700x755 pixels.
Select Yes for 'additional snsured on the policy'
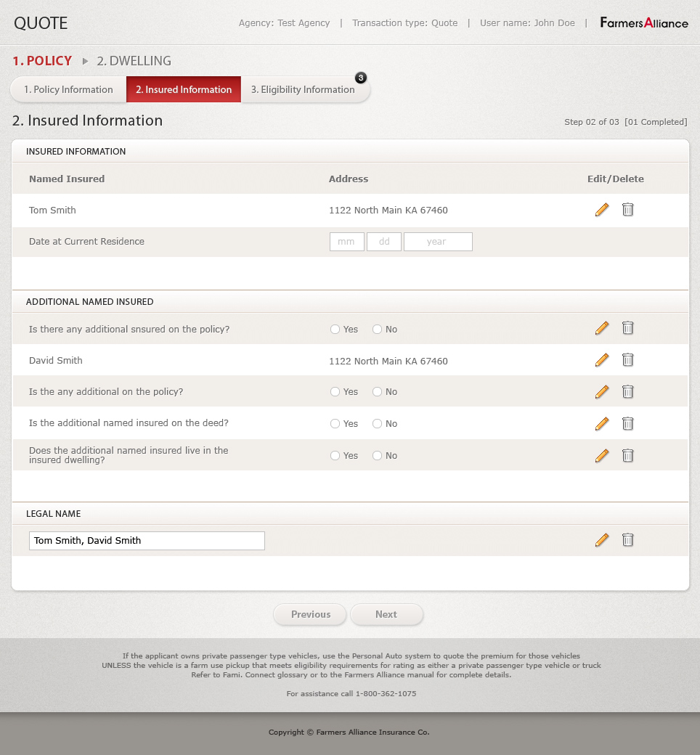tap(335, 330)
